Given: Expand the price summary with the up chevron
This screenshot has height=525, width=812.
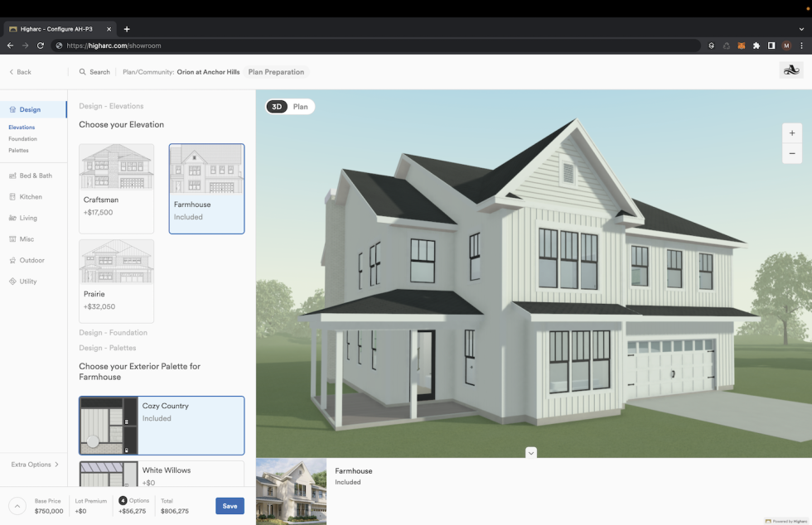Looking at the screenshot, I should pos(17,506).
